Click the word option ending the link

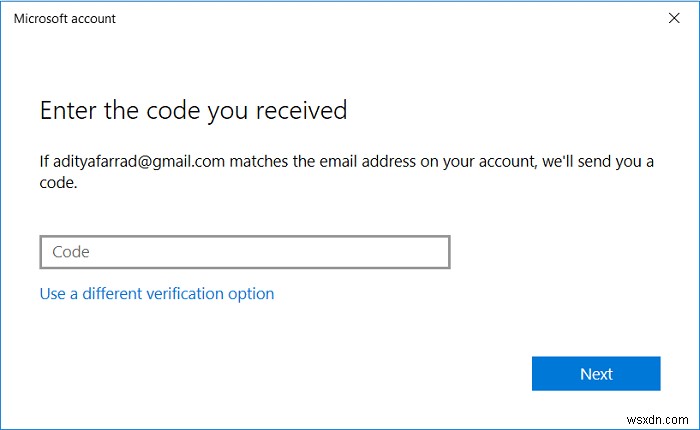click(251, 293)
